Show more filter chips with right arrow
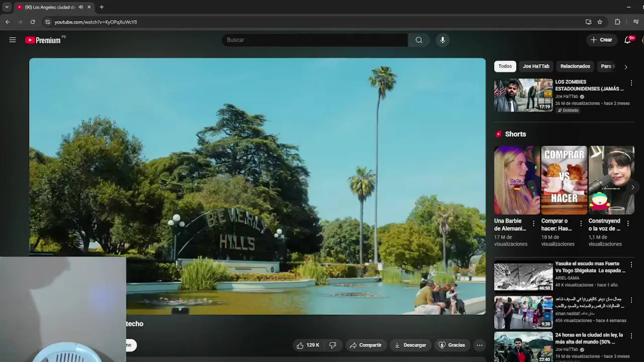 pos(625,66)
